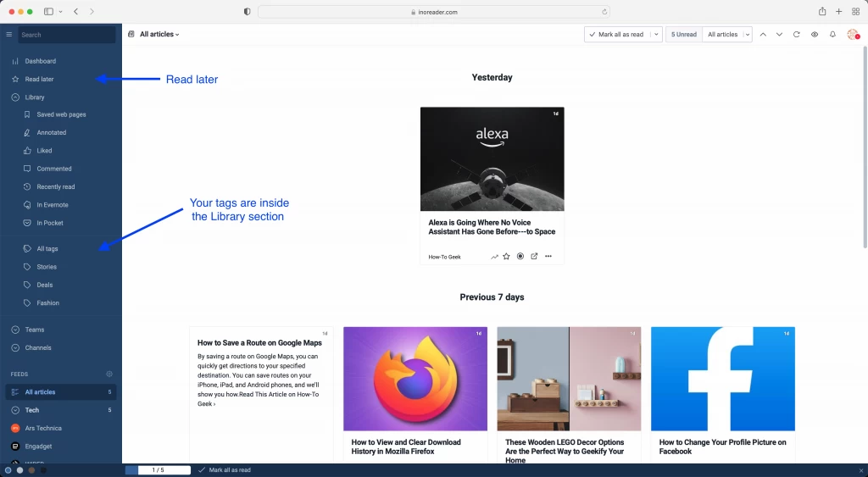
Task: Click the Search field
Action: [67, 35]
